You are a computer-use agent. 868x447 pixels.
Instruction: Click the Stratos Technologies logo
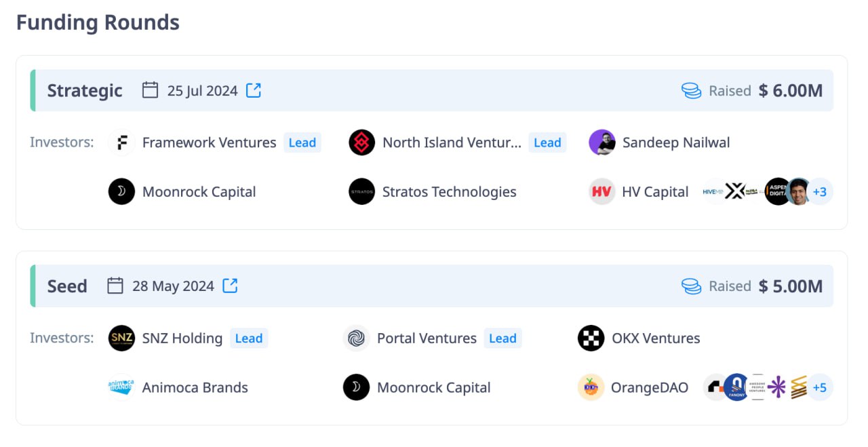[362, 192]
